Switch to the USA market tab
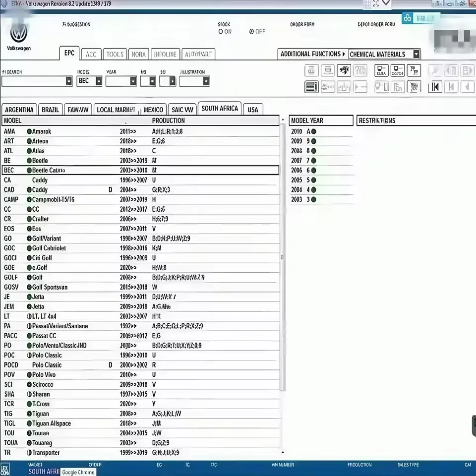476x476 pixels. coord(253,109)
